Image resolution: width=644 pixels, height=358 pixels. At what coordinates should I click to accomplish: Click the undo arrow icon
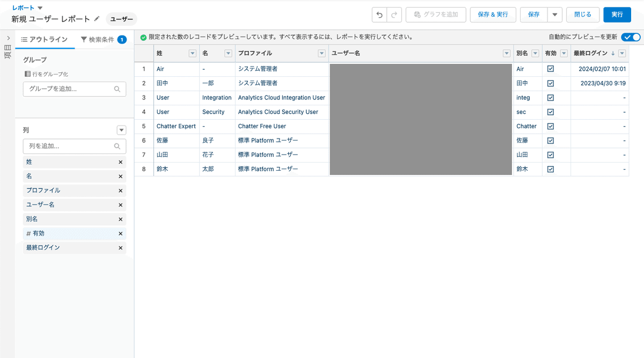click(379, 15)
